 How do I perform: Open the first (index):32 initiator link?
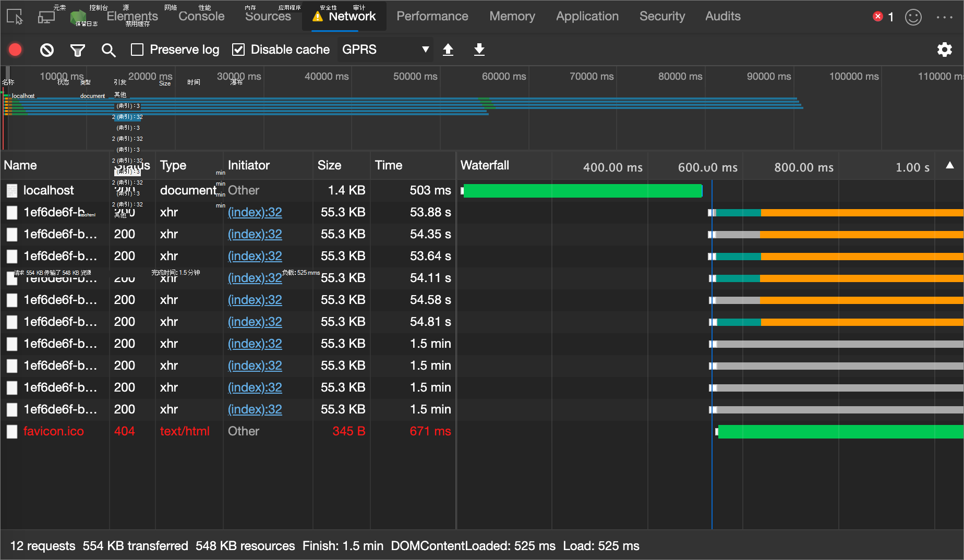click(x=255, y=212)
